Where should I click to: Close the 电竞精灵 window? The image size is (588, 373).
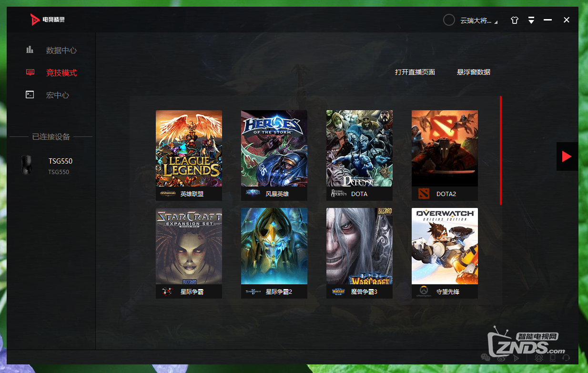[x=567, y=20]
